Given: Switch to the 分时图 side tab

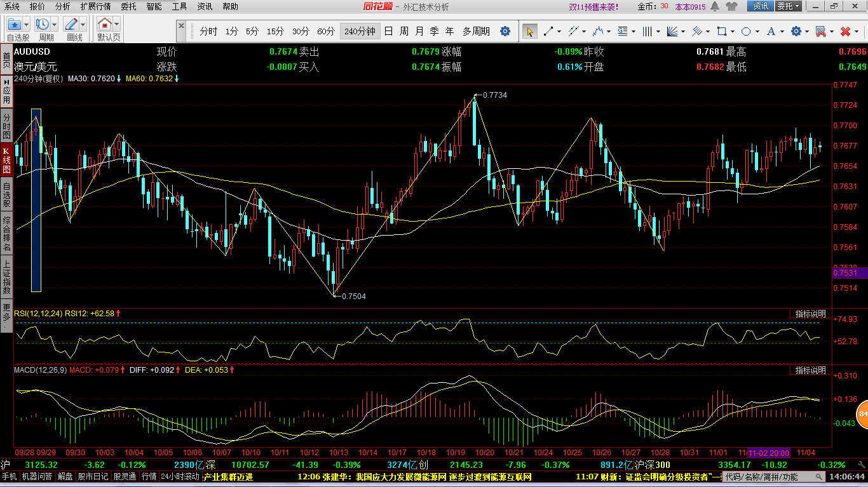Looking at the screenshot, I should [6, 126].
